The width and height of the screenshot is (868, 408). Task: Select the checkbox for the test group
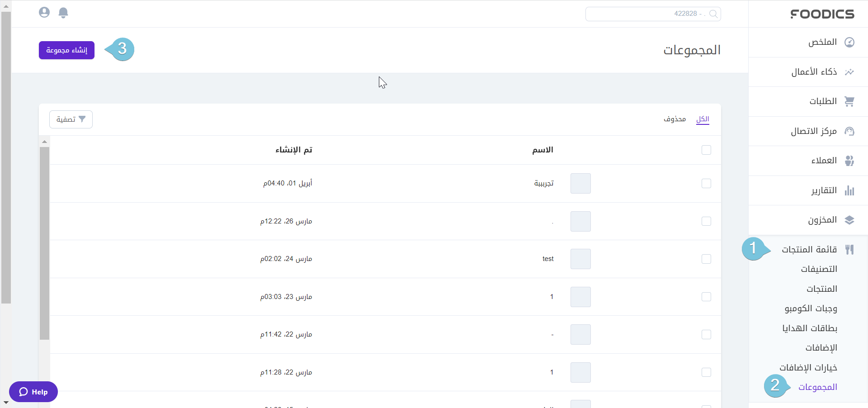point(706,259)
